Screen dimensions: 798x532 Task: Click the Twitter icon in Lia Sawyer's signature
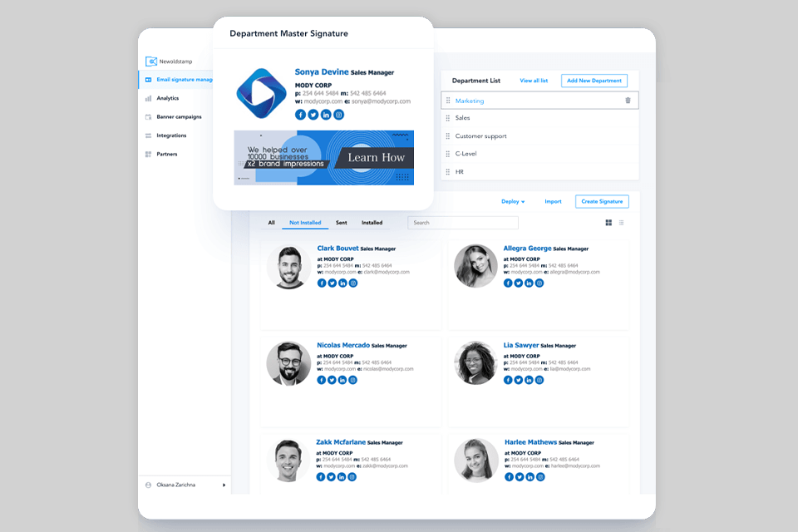tap(518, 381)
